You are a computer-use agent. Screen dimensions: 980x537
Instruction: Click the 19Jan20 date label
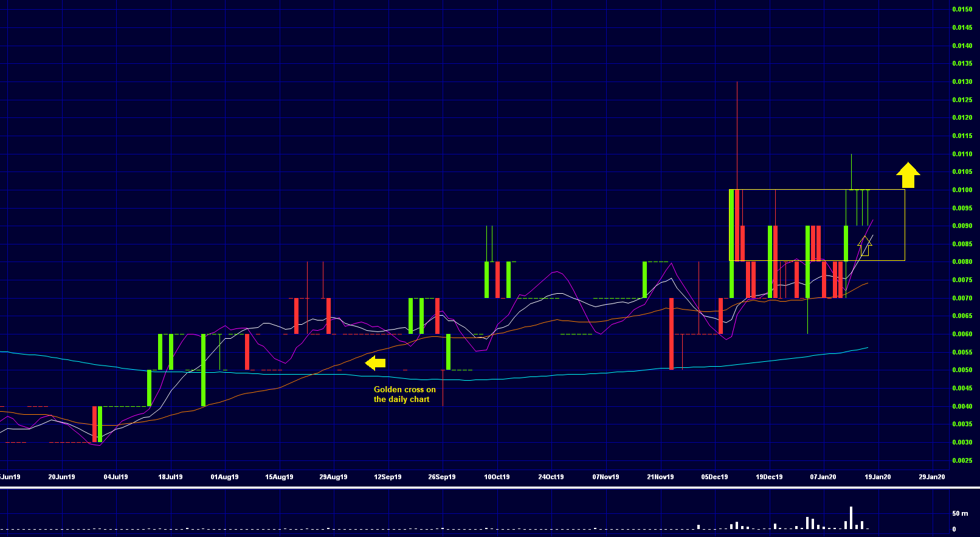[878, 477]
